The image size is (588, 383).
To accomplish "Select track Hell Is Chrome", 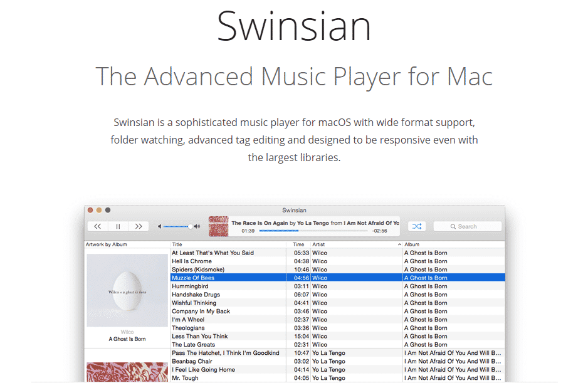I will point(337,261).
